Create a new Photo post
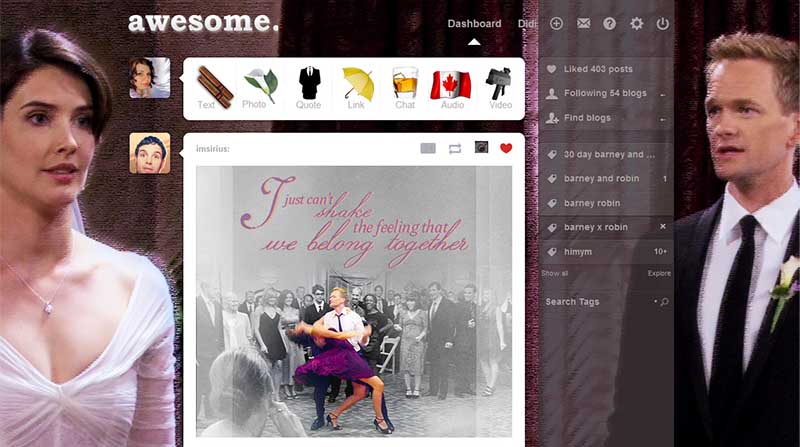Image resolution: width=800 pixels, height=447 pixels. coord(259,88)
